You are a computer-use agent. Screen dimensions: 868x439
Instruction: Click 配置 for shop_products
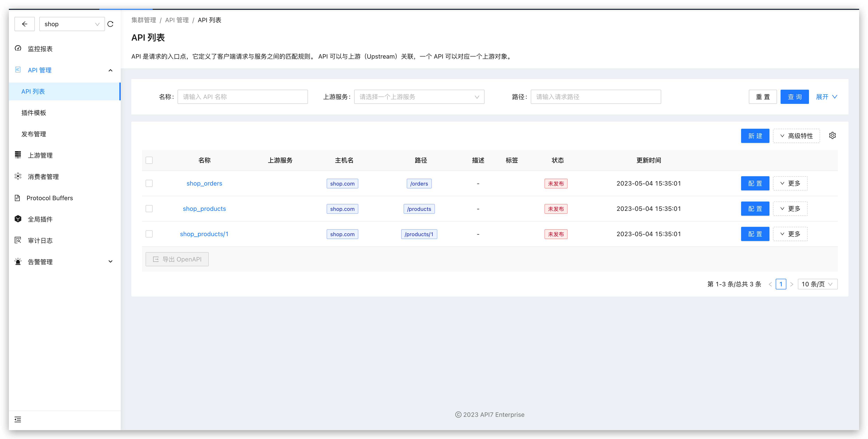755,209
